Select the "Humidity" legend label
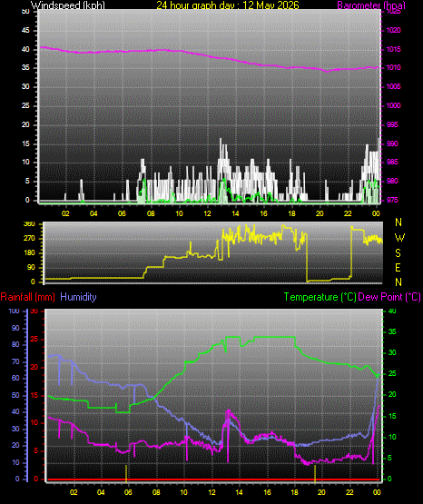The height and width of the screenshot is (504, 423). pos(78,297)
